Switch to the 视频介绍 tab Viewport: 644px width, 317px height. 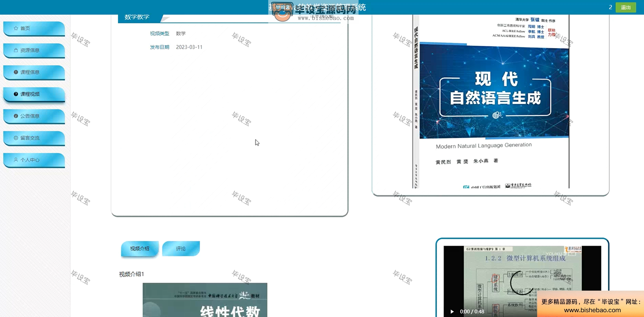point(140,249)
